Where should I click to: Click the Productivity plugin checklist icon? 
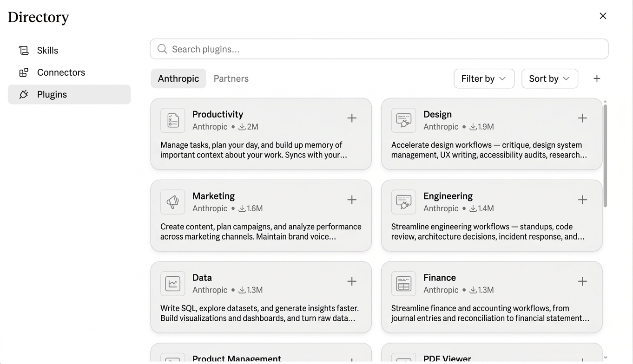coord(173,120)
